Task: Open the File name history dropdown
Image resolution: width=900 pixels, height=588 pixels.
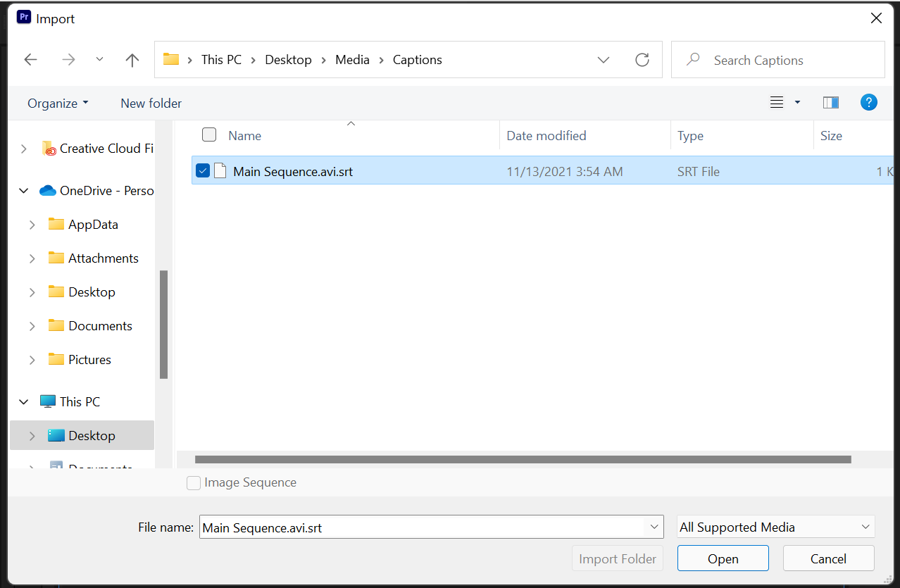Action: pos(654,527)
